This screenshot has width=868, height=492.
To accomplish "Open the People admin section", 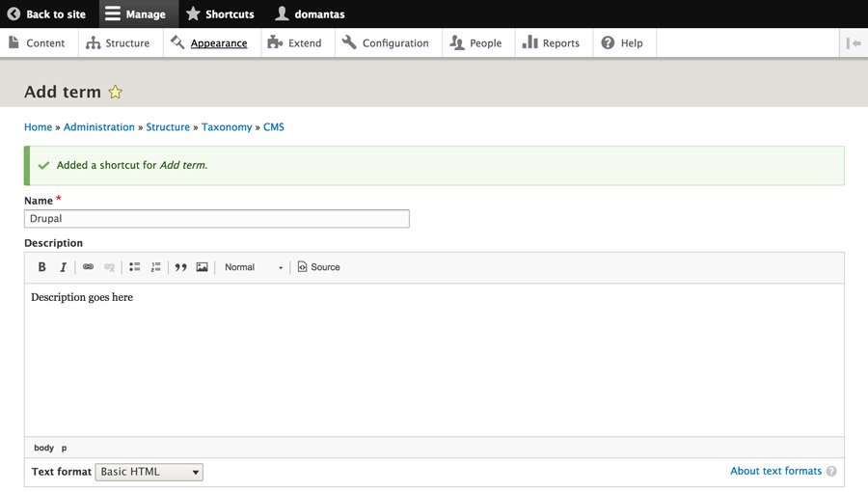I will pos(476,43).
